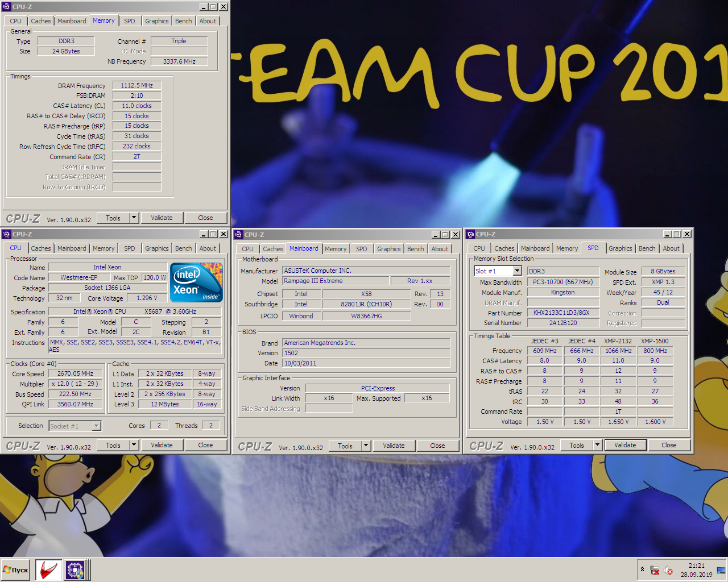This screenshot has height=582, width=728.
Task: Click the Channel # value Triple
Action: tap(179, 41)
